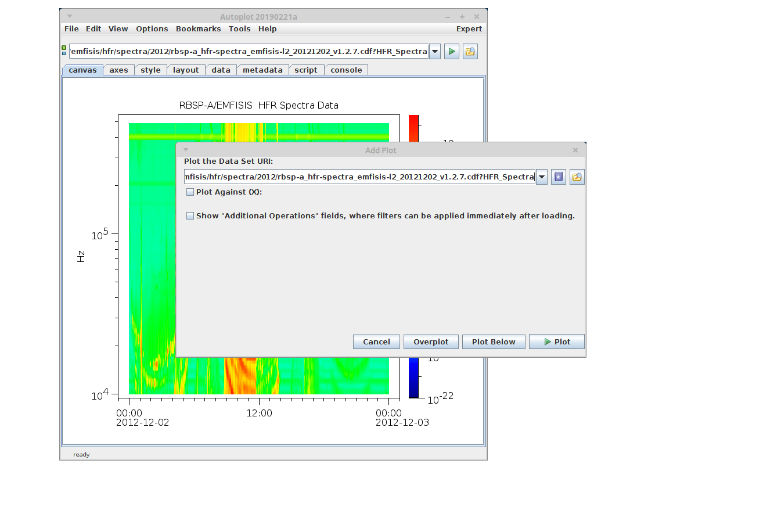Click into the Plot the Data Set URI field

[x=359, y=177]
